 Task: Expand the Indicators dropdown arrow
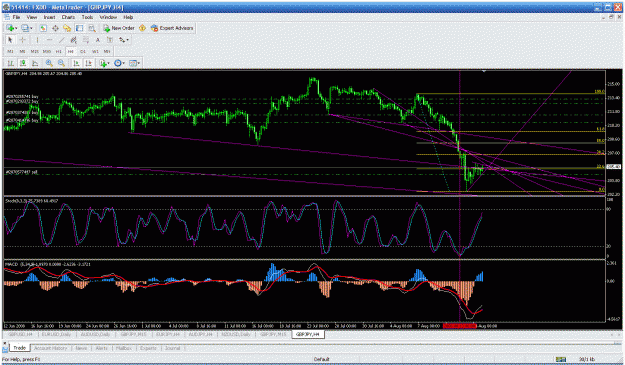pos(108,63)
